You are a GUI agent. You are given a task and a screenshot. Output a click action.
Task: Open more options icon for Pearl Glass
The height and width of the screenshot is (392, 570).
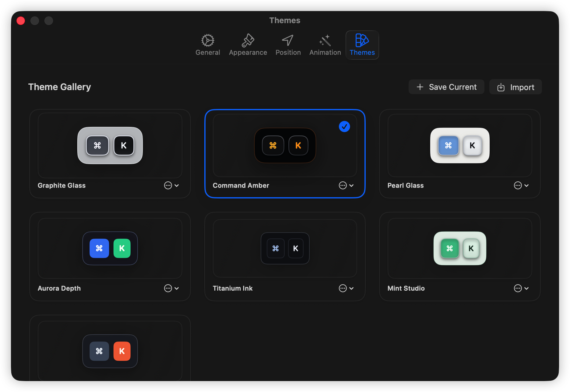[x=518, y=185]
